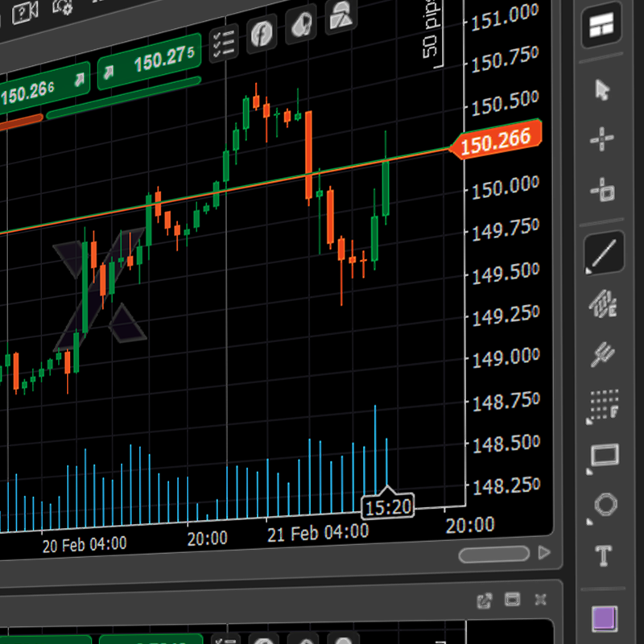Choose the Andrews pitchfork tool
This screenshot has width=644, height=644.
tap(602, 353)
